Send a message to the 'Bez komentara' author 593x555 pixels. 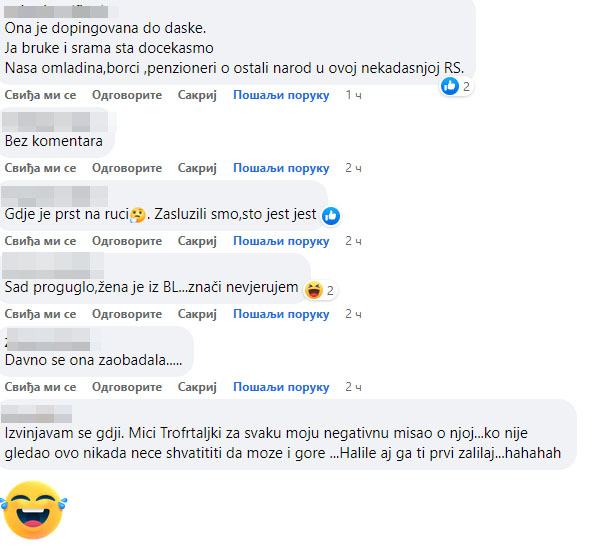[281, 168]
